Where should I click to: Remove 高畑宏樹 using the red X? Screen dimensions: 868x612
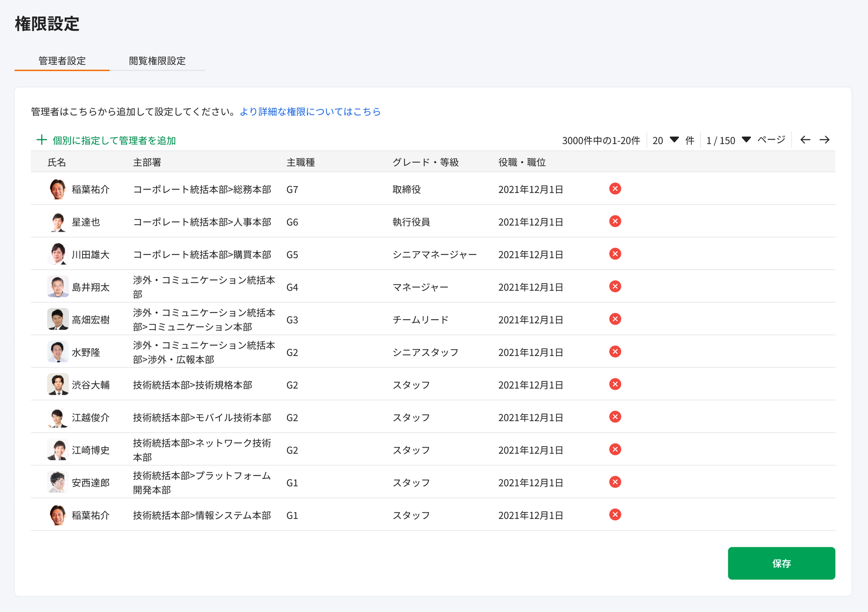(x=615, y=319)
